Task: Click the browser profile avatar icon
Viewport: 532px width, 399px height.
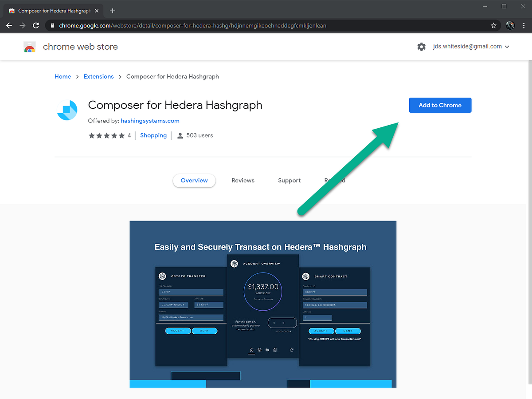Action: 510,25
